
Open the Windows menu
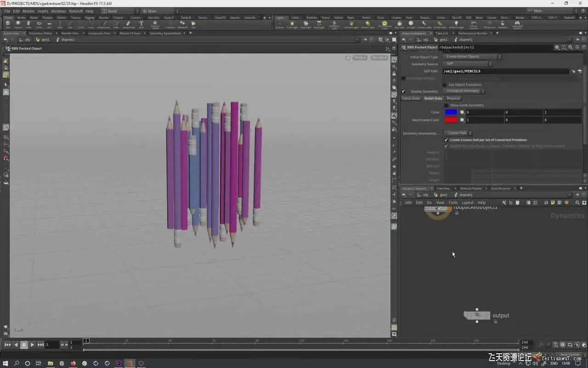(x=58, y=11)
